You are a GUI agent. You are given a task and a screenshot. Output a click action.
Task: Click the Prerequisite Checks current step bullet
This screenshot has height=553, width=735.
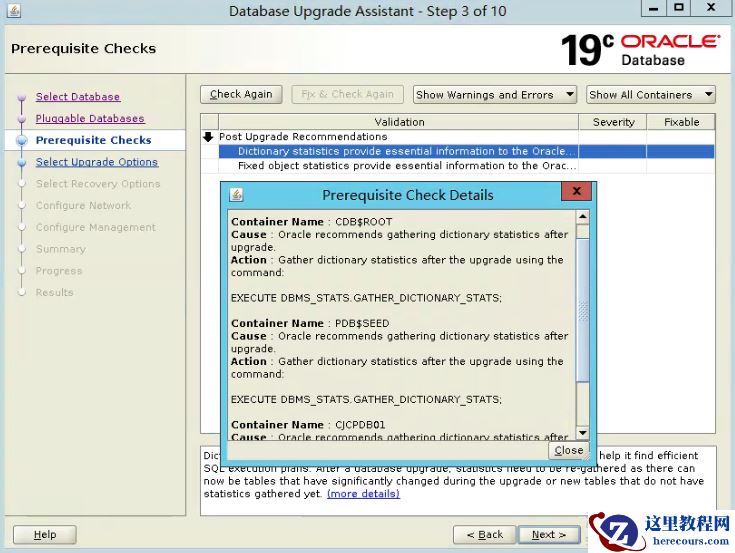coord(22,140)
